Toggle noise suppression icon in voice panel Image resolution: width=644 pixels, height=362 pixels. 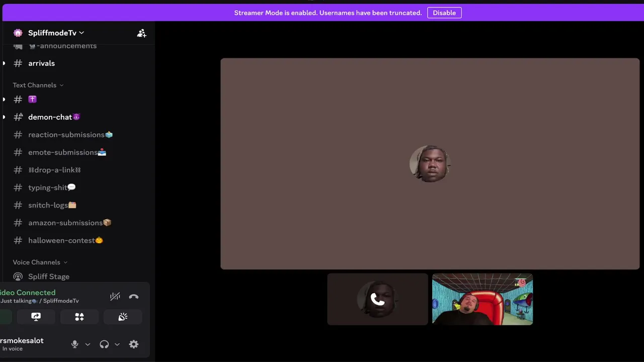point(115,297)
